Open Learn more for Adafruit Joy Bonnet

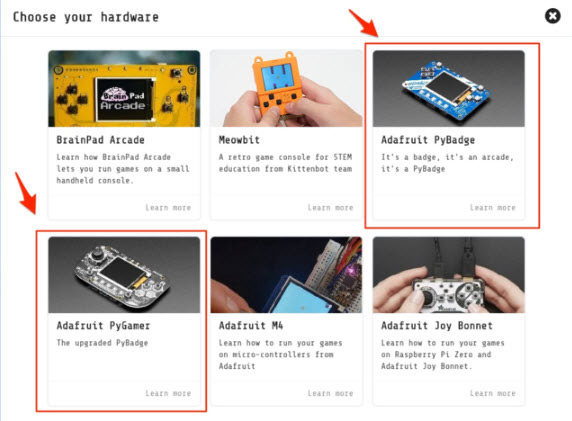493,393
